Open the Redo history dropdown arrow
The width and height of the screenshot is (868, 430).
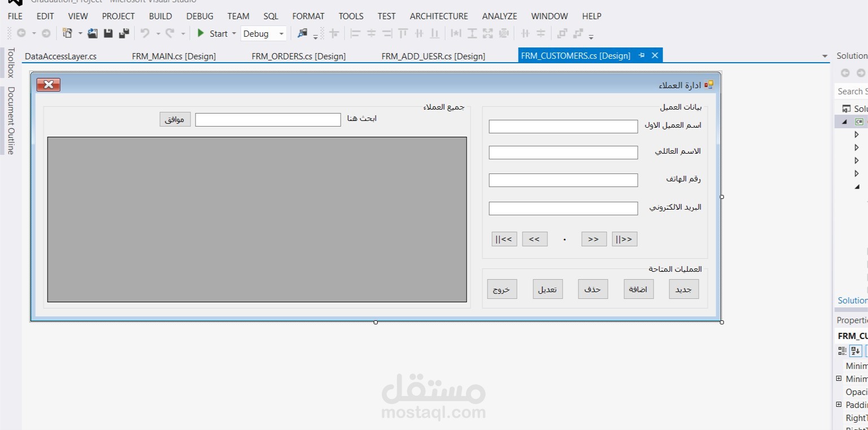182,33
